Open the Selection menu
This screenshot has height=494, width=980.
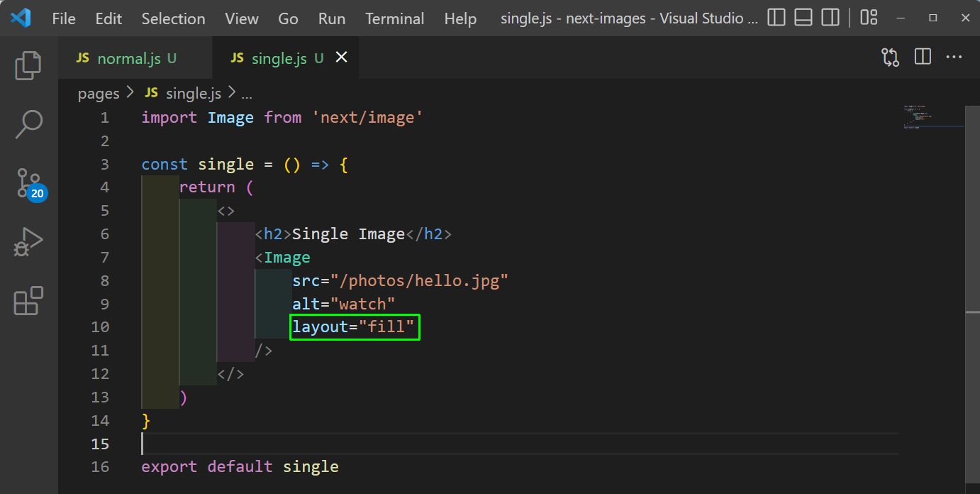click(173, 18)
